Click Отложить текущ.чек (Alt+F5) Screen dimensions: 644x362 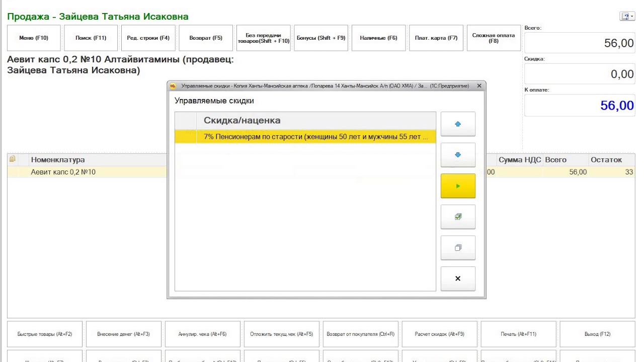[282, 334]
